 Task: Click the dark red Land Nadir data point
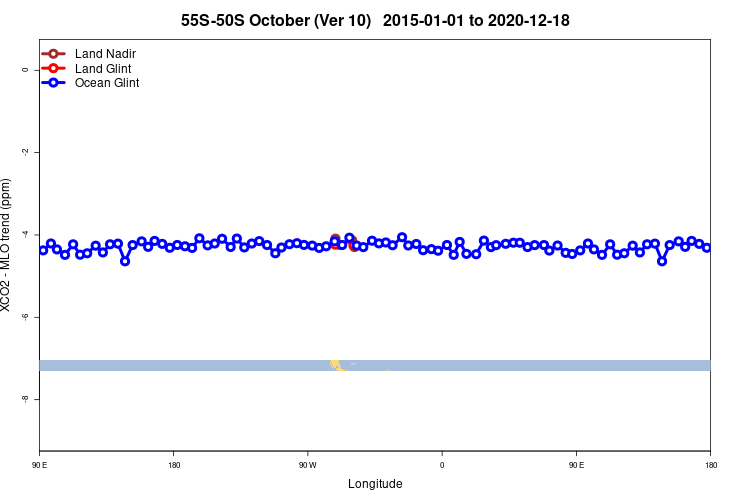pyautogui.click(x=335, y=238)
